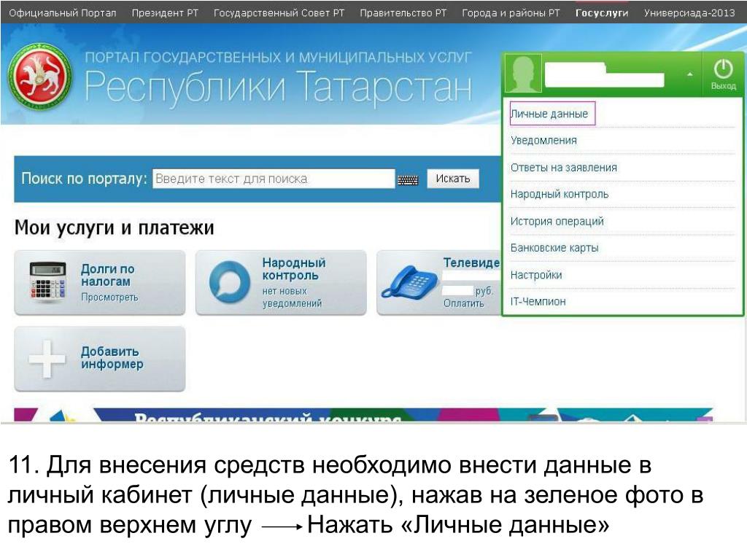Click the Народный контроль informer title
The height and width of the screenshot is (560, 747).
[x=294, y=269]
